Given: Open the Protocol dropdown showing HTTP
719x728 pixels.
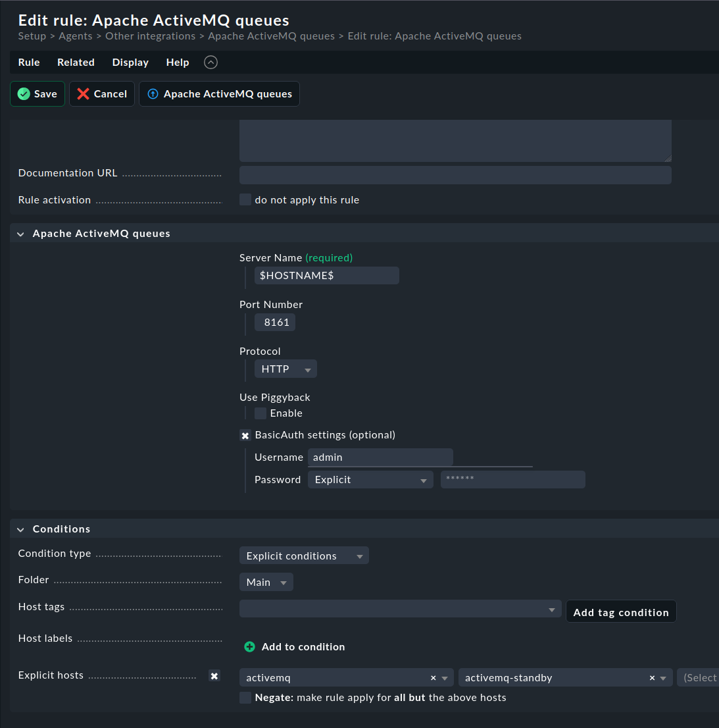Looking at the screenshot, I should pos(285,369).
